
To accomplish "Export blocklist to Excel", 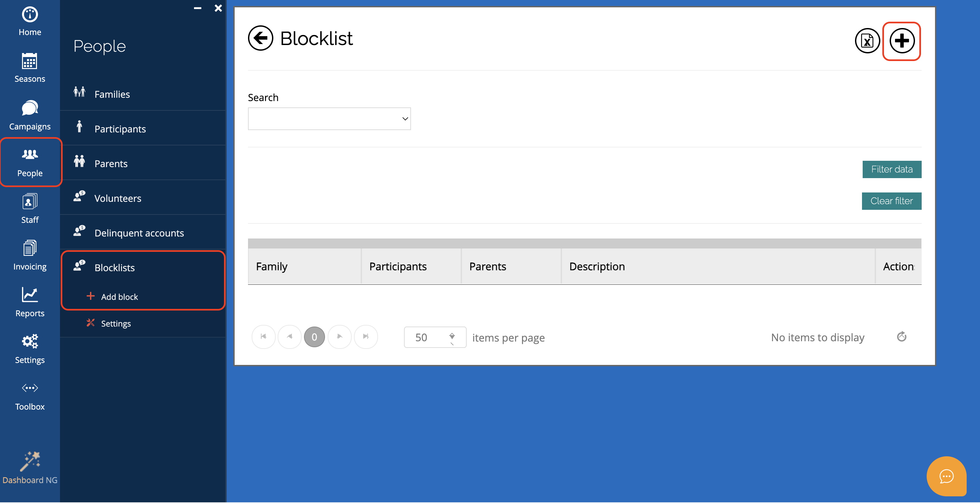I will click(867, 41).
